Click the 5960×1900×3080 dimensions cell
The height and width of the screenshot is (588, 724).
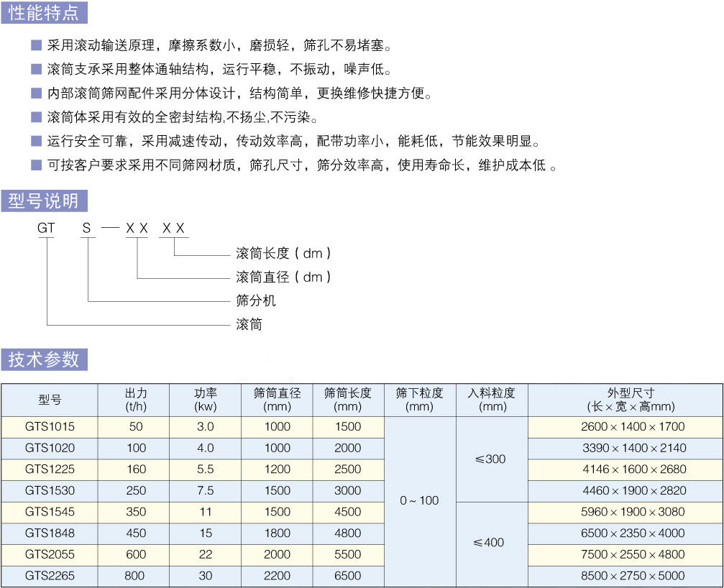[626, 512]
